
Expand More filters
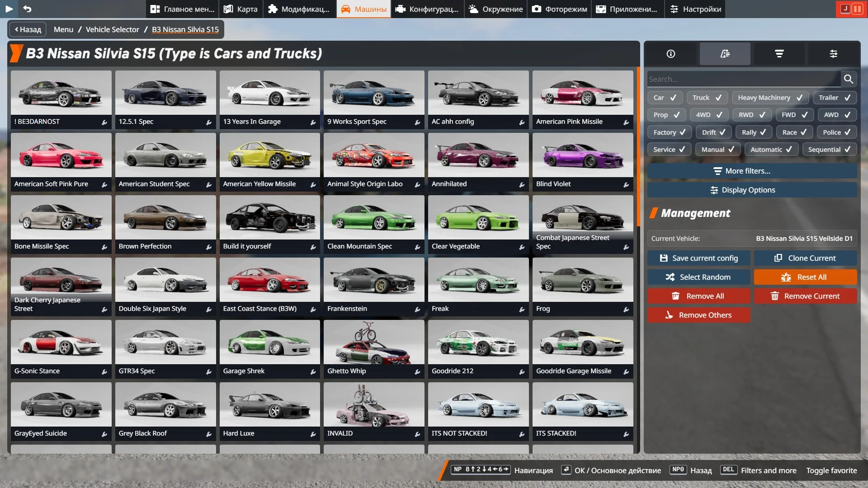(x=752, y=171)
